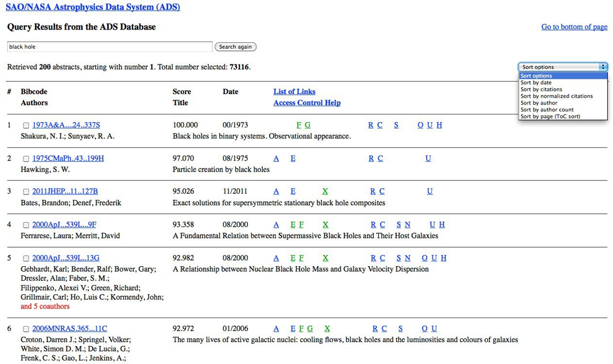This screenshot has height=364, width=613.
Task: Select Sort by citations from list
Action: (x=541, y=90)
